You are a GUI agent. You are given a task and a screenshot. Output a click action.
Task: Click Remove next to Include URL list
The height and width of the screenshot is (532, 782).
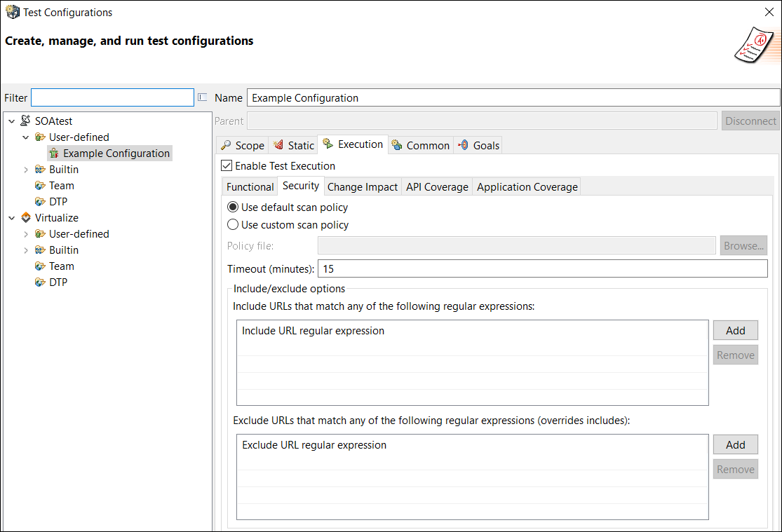[x=735, y=355]
